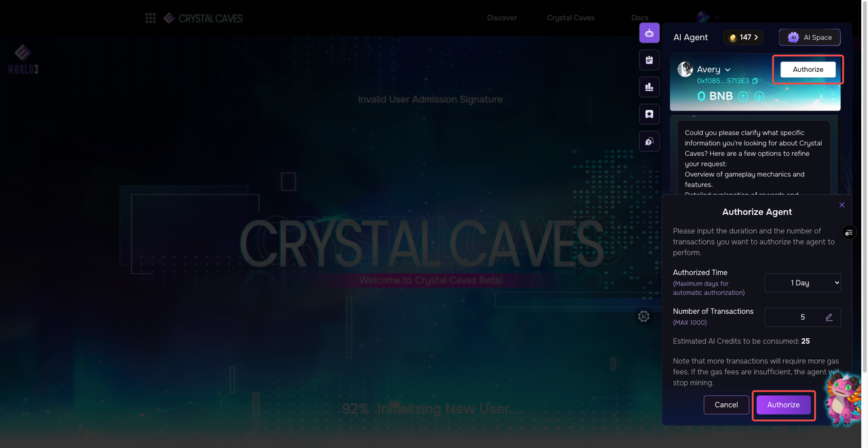
Task: Click the Crystal Caves logo in header
Action: [203, 18]
